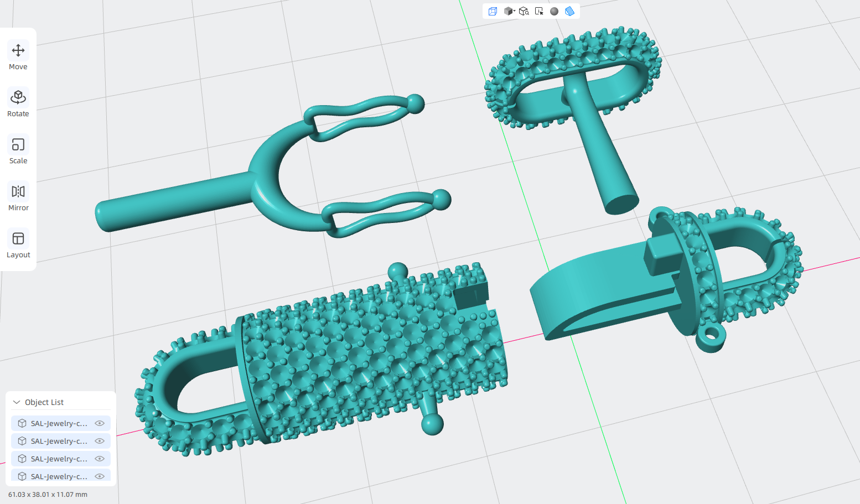Toggle the blue wireframe bounding box view icon

point(493,11)
